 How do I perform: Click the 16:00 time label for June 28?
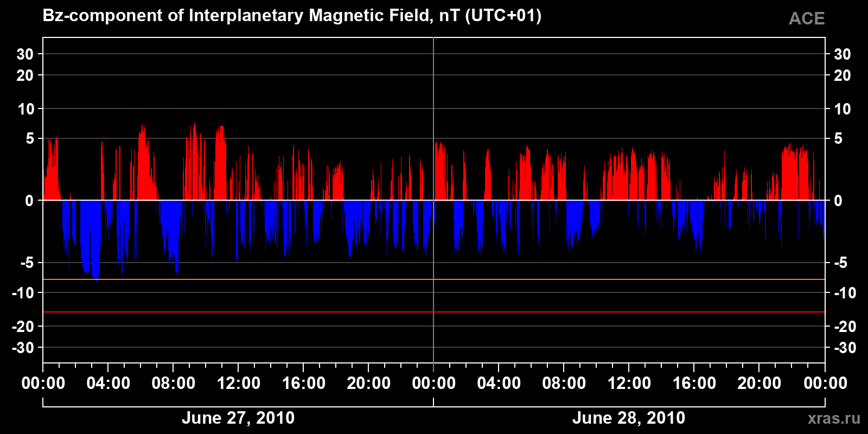pos(694,383)
